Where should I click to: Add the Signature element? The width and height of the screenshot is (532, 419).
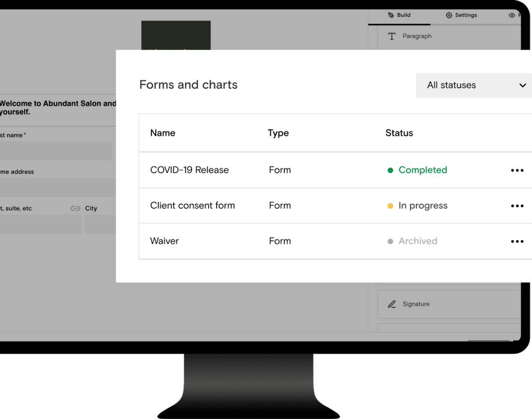pyautogui.click(x=449, y=304)
